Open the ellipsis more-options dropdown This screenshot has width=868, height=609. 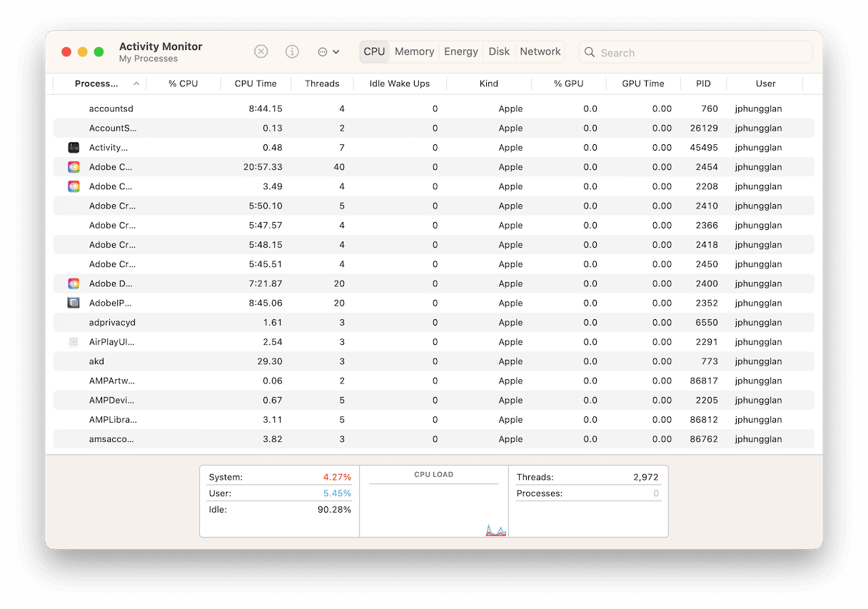[328, 52]
